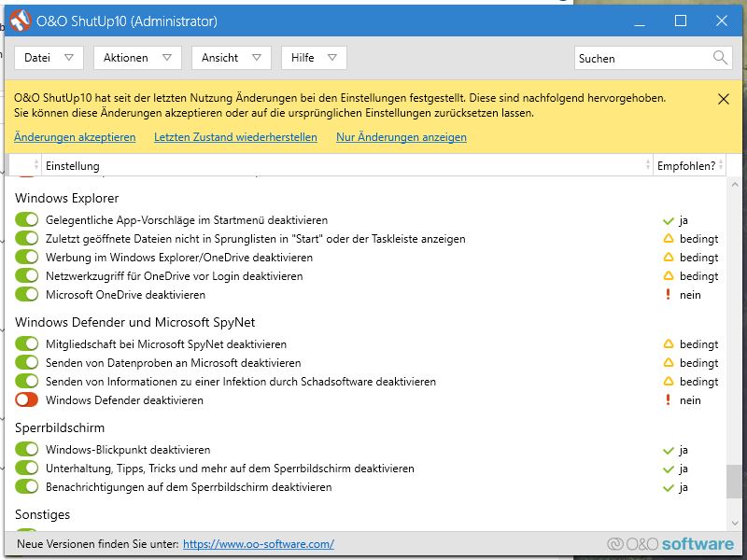Toggle Microsoft OneDrive deaktivieren switch
This screenshot has width=747, height=560.
[x=26, y=294]
